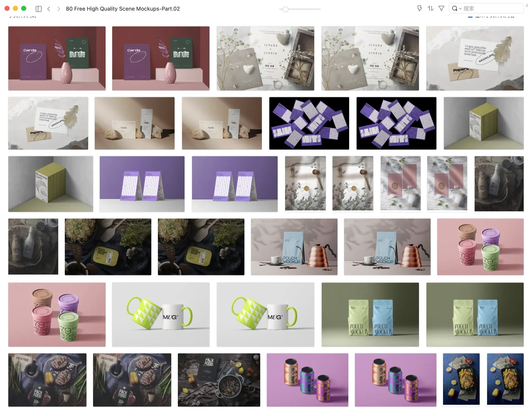The width and height of the screenshot is (532, 416).
Task: Select the right soda cans on pink thumbnail
Action: click(396, 380)
